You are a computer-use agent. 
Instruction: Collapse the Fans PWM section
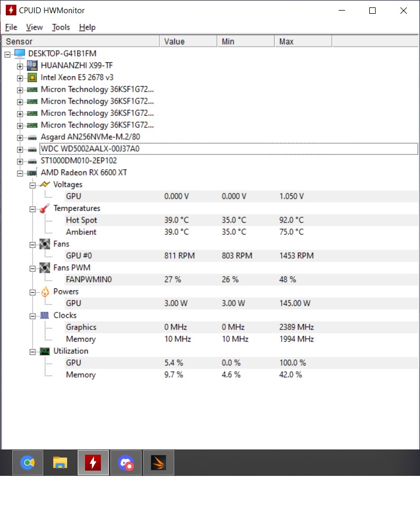point(32,269)
